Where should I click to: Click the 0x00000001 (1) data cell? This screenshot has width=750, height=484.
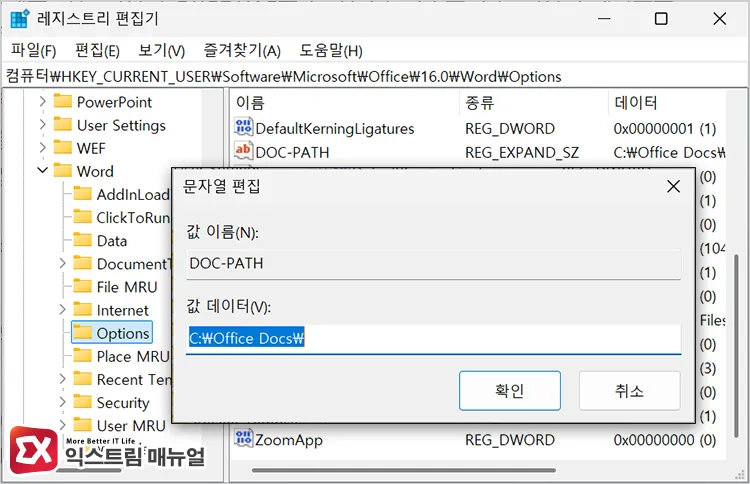(664, 128)
